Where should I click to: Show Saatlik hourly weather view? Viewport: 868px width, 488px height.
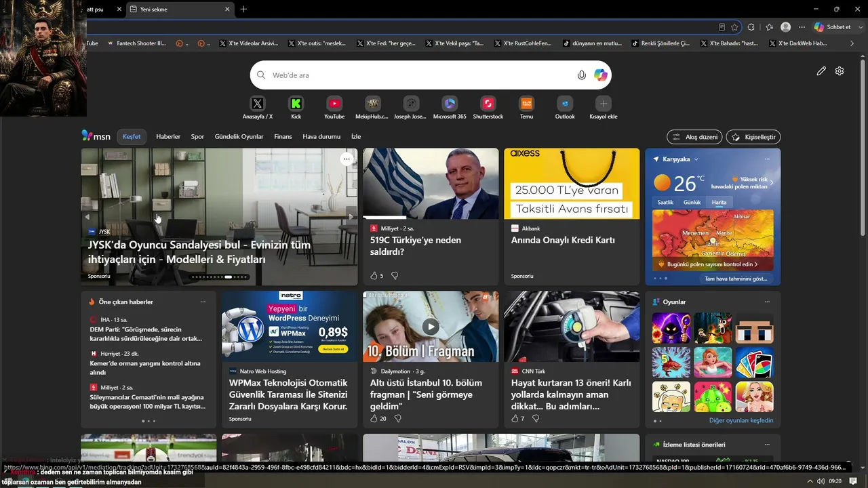(665, 203)
